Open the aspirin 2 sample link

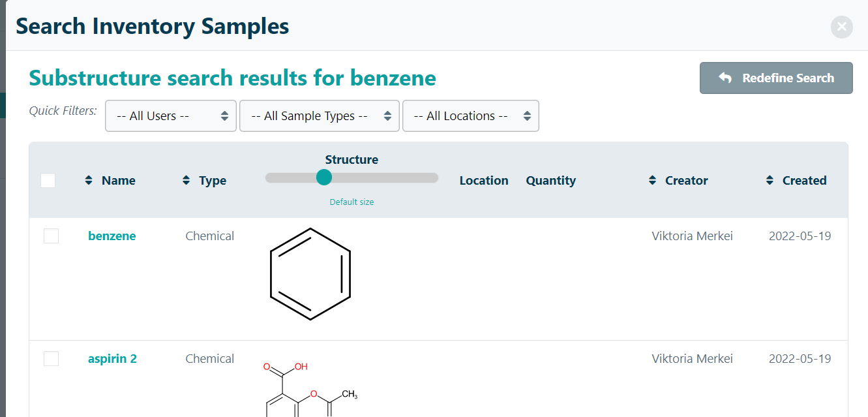click(x=112, y=359)
